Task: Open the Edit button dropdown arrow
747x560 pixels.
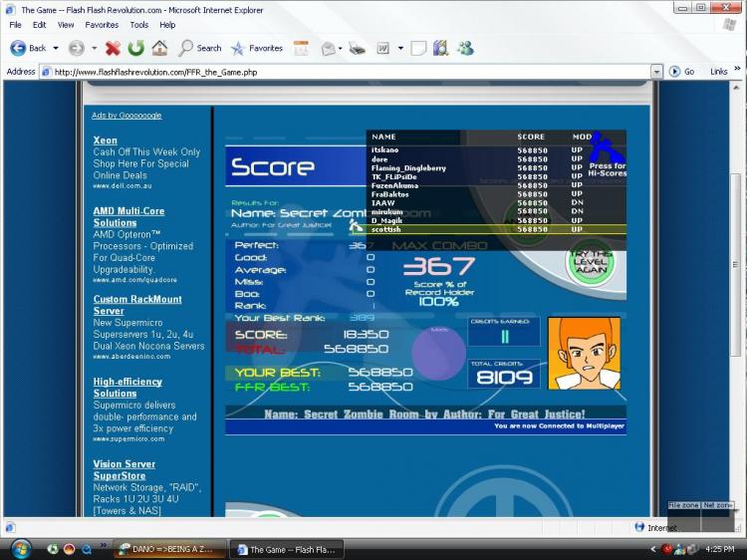Action: 400,48
